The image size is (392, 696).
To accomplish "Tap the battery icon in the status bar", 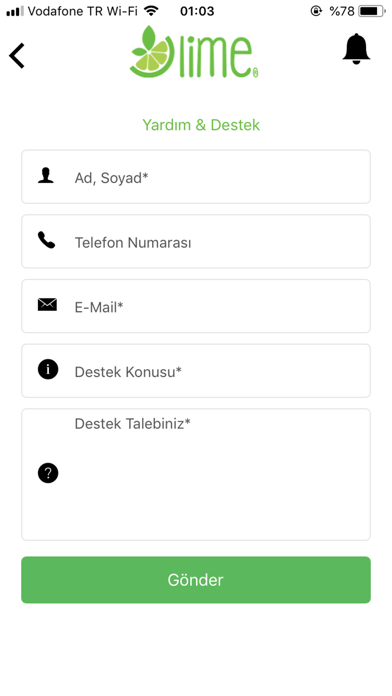I will [x=372, y=11].
